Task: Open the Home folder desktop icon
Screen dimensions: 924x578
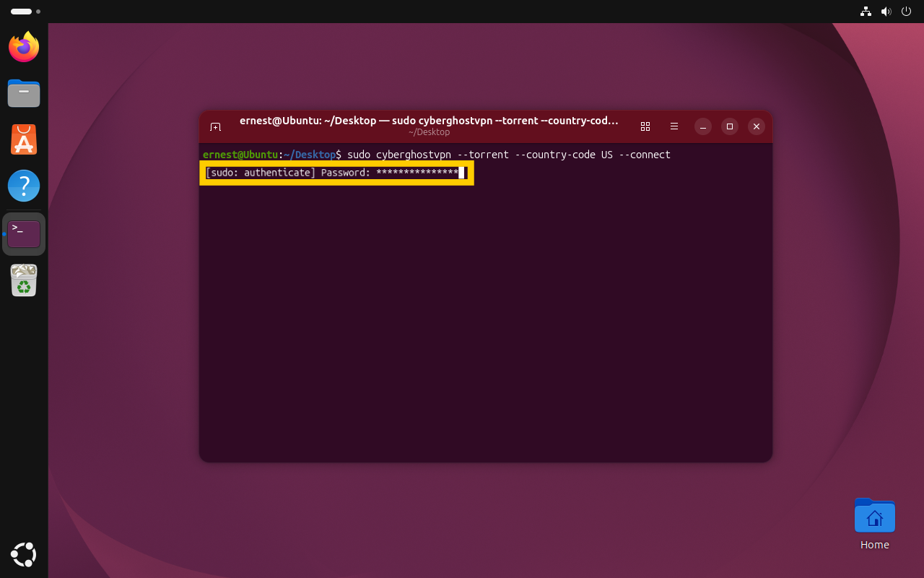Action: click(x=874, y=516)
